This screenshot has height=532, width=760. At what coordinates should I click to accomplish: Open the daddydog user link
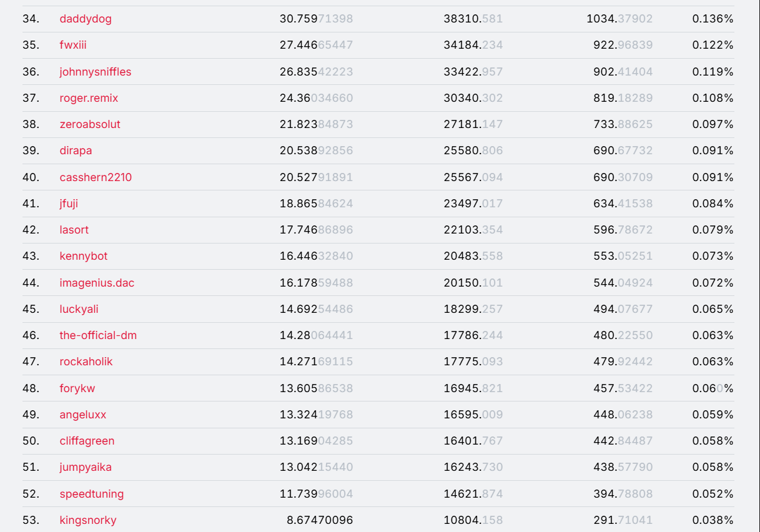tap(86, 19)
